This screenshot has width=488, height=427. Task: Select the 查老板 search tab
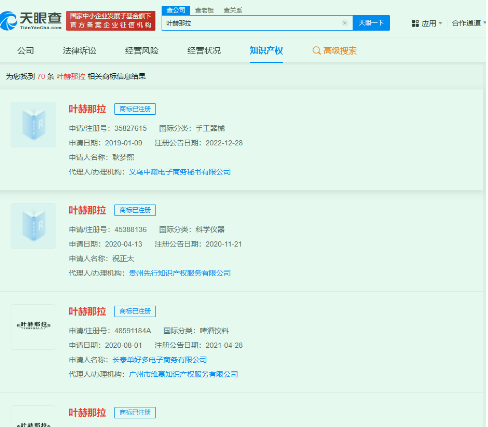[x=204, y=10]
